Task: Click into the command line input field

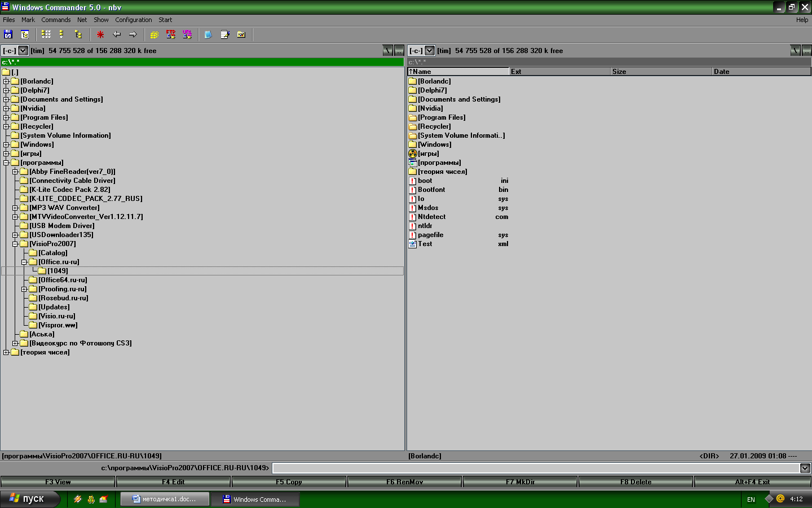Action: pos(536,468)
